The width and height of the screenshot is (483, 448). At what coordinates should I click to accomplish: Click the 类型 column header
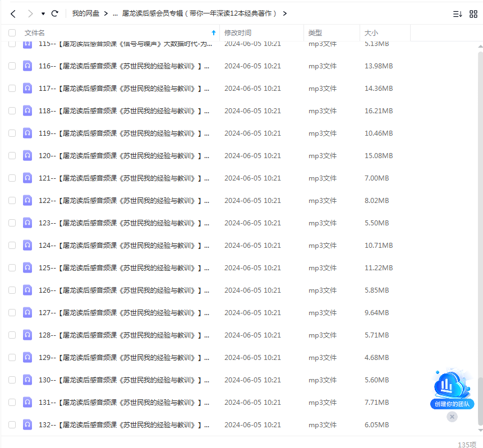[x=315, y=33]
